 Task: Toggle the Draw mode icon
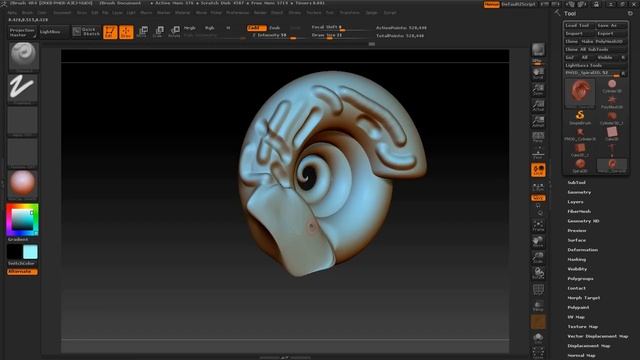click(126, 32)
